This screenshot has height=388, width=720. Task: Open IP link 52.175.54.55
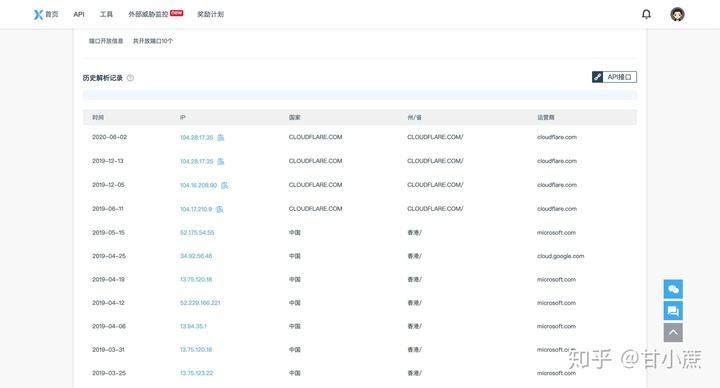(197, 233)
